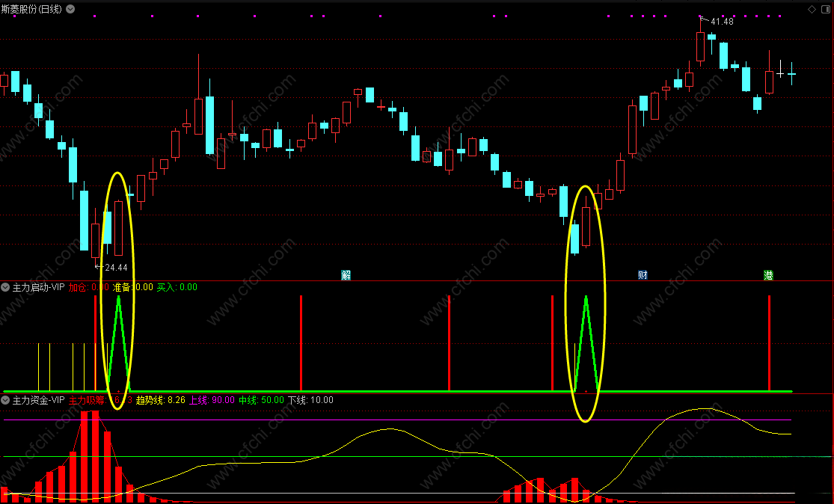Click the diamond icon at top right

pyautogui.click(x=812, y=9)
